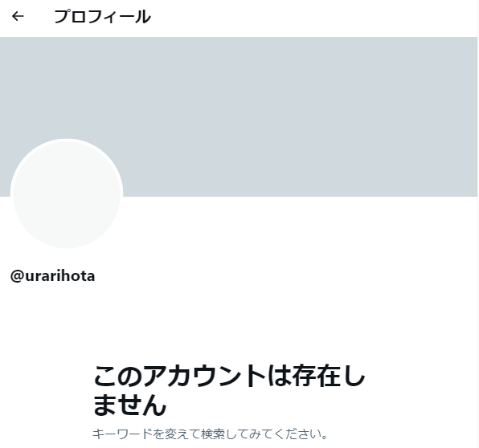Select the account does not exist message title
479x448 pixels.
pos(229,390)
